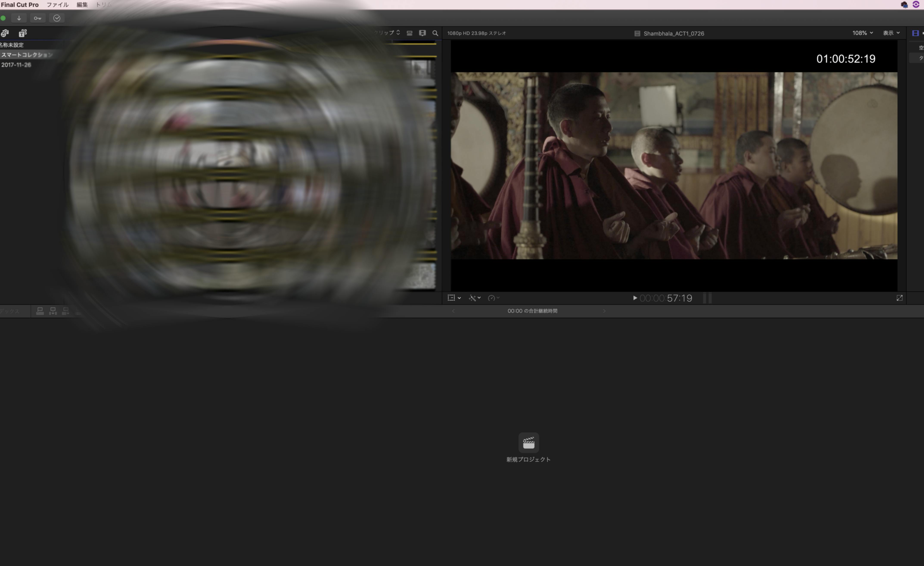Open the ファイル menu
924x566 pixels.
pyautogui.click(x=57, y=5)
